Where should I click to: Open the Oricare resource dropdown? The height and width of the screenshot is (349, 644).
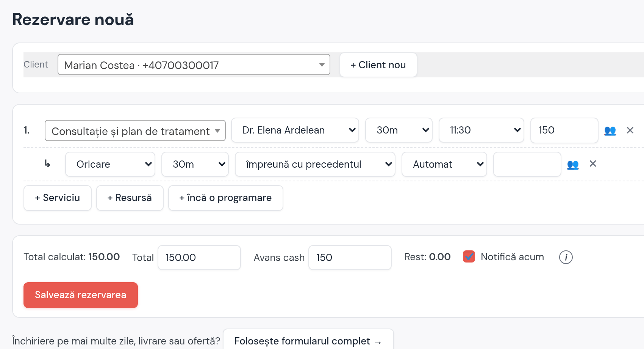tap(110, 164)
